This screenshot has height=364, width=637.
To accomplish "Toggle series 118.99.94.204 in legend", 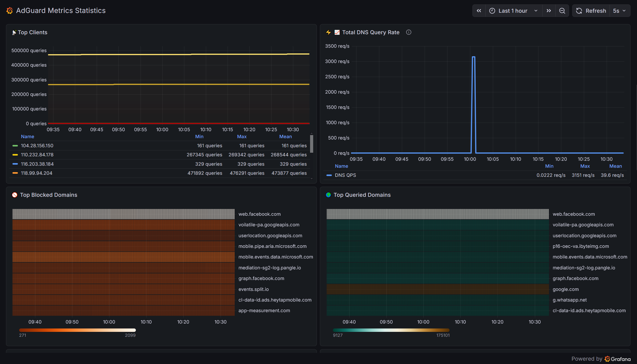I will (x=37, y=173).
